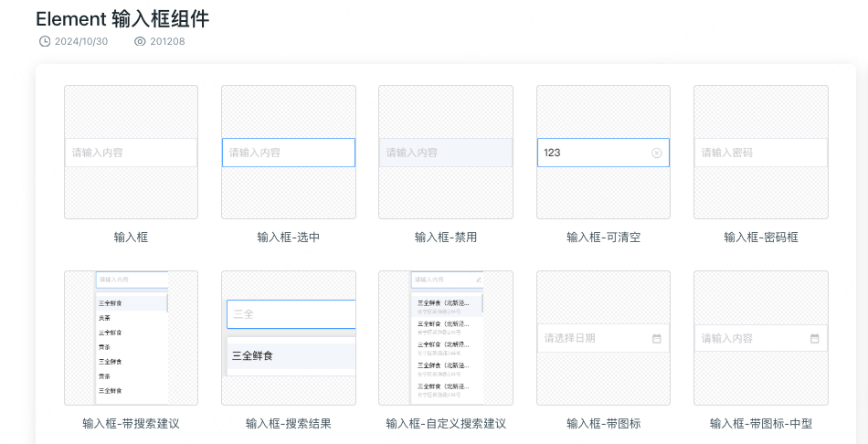Image resolution: width=868 pixels, height=444 pixels.
Task: Click the page title Element 输入框组件
Action: coord(122,19)
